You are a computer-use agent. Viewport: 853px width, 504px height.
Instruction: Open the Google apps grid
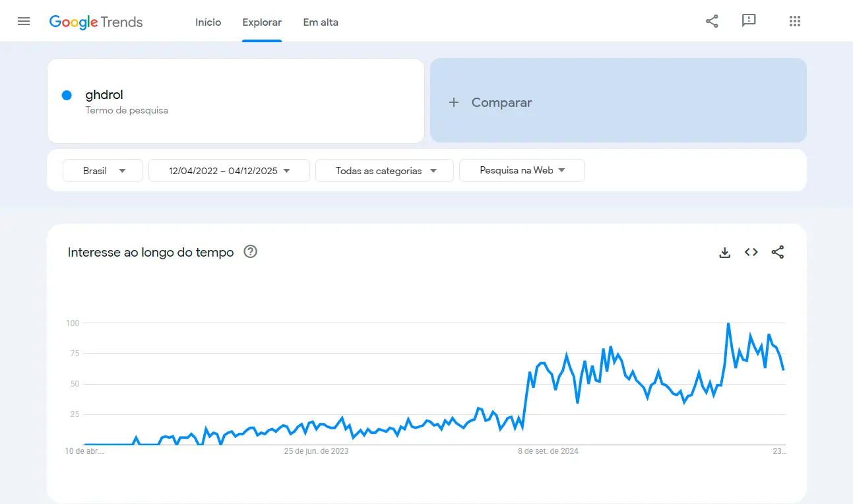click(x=794, y=20)
